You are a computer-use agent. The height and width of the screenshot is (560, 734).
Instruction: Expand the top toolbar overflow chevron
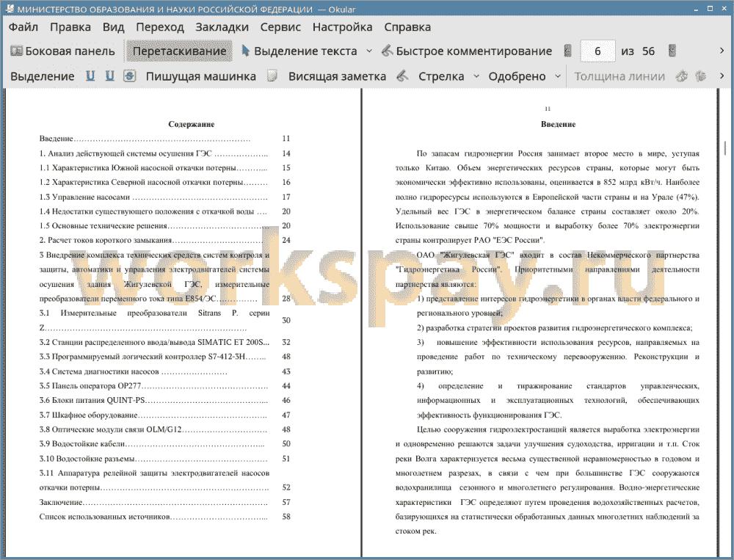[722, 51]
